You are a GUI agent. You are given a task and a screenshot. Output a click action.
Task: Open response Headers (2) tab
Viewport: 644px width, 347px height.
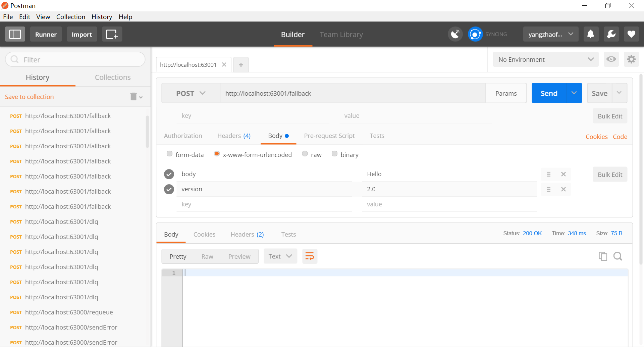click(247, 235)
